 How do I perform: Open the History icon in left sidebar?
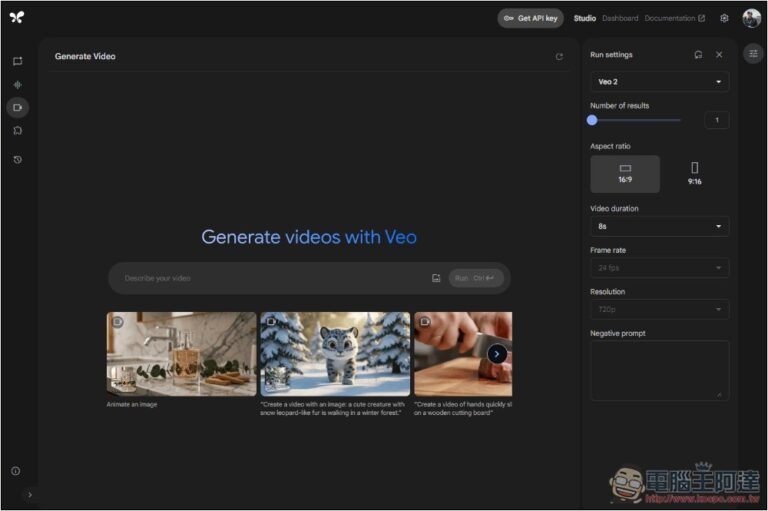pyautogui.click(x=17, y=159)
